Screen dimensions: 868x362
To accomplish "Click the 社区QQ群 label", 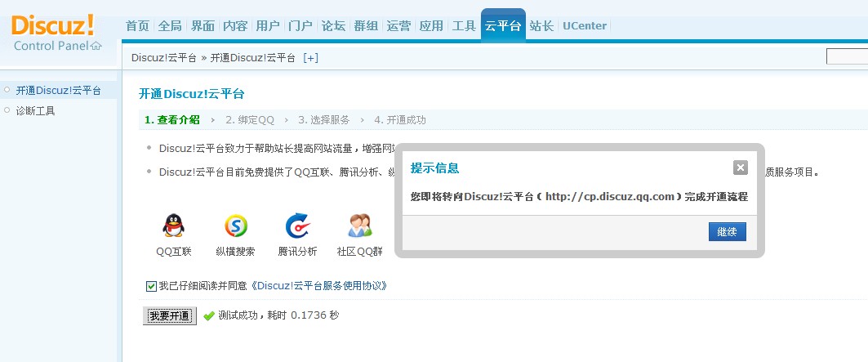I will coord(360,251).
